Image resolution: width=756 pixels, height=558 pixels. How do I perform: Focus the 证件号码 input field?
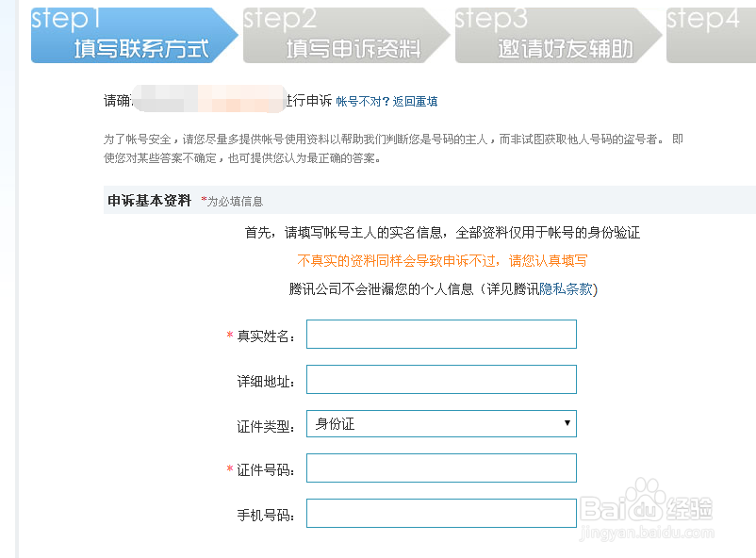pos(441,468)
